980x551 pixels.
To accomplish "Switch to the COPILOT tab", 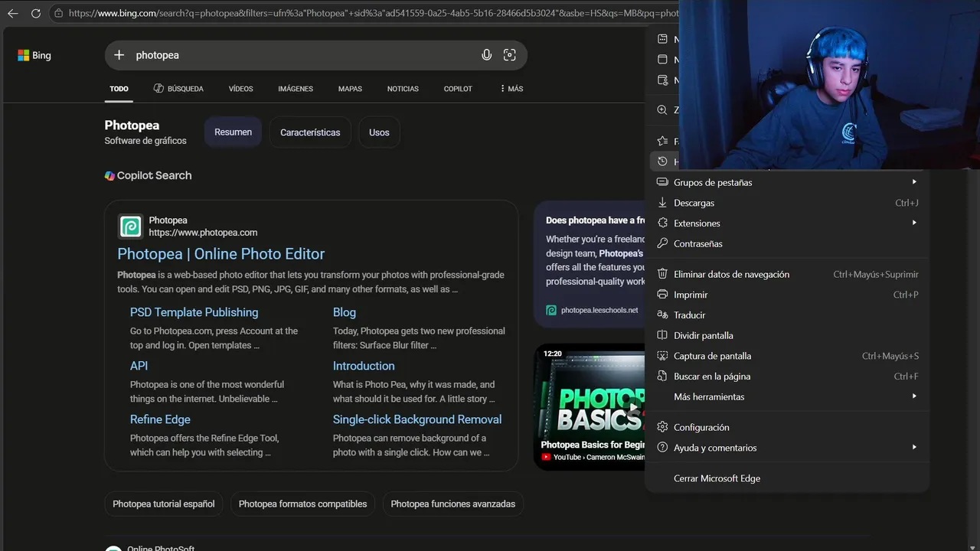I will [x=458, y=89].
